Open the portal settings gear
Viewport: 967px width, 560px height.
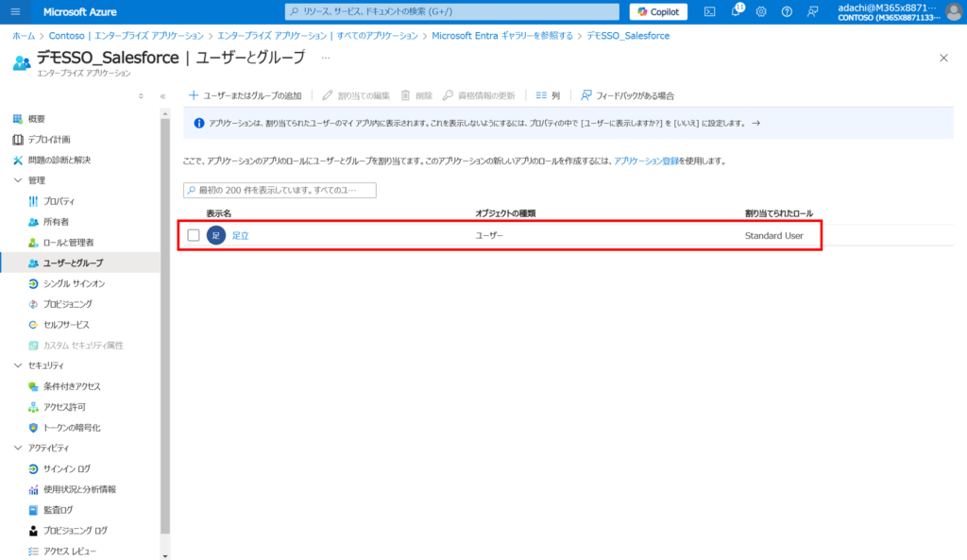[x=761, y=11]
